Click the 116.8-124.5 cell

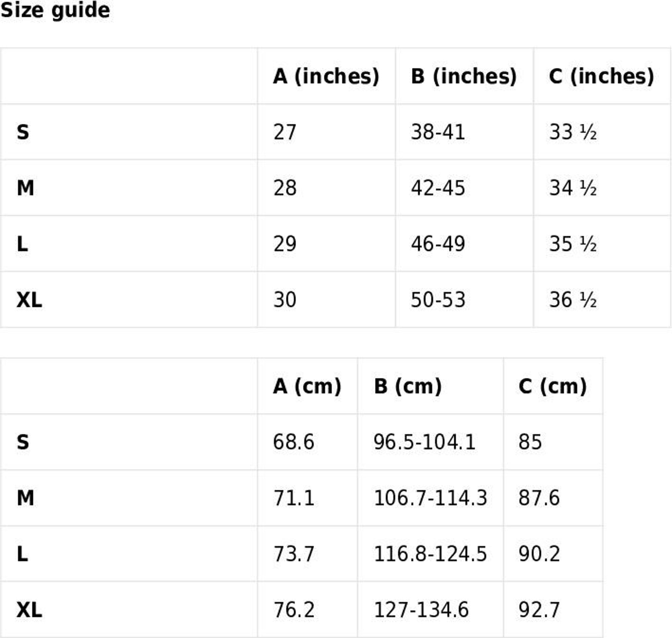click(x=430, y=554)
